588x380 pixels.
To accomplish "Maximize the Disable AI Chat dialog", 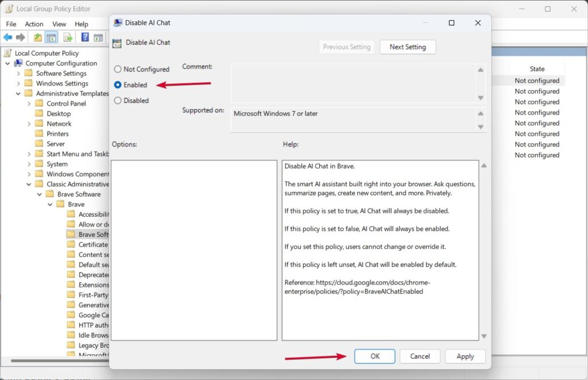I will (451, 23).
